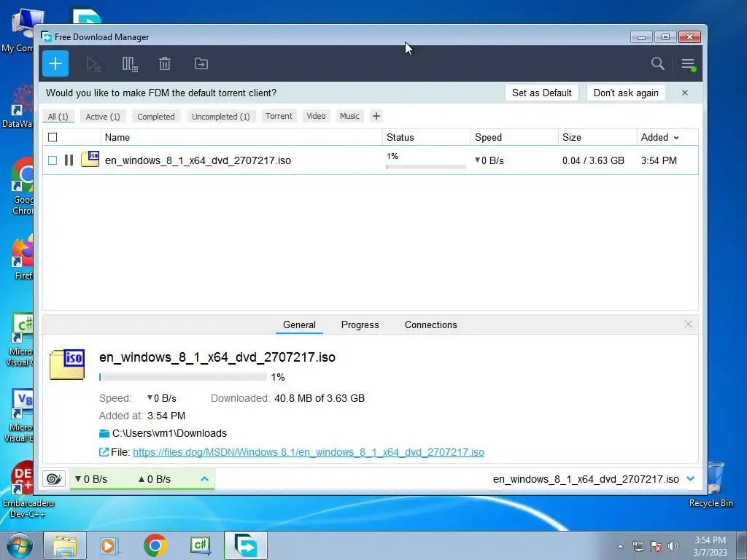
Task: Delete selected downloads with the trash icon
Action: click(x=165, y=64)
